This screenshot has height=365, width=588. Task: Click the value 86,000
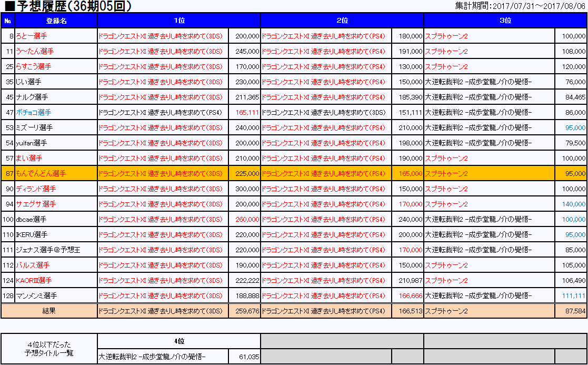[x=575, y=113]
